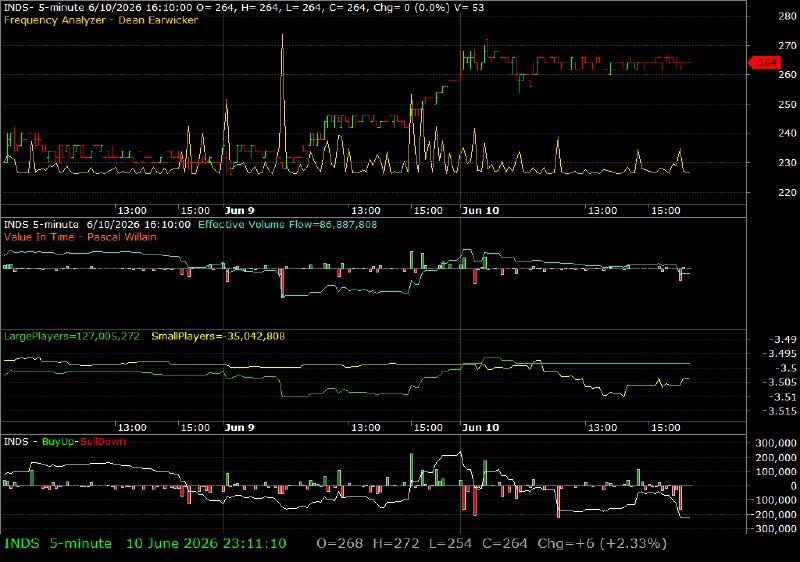
Task: Click the 'Jun 9' label on the middle time axis
Action: 239,427
